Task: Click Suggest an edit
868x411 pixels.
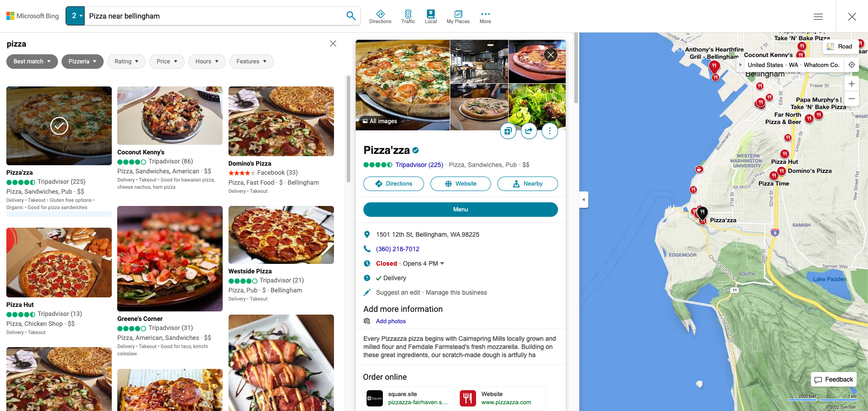Action: click(398, 292)
